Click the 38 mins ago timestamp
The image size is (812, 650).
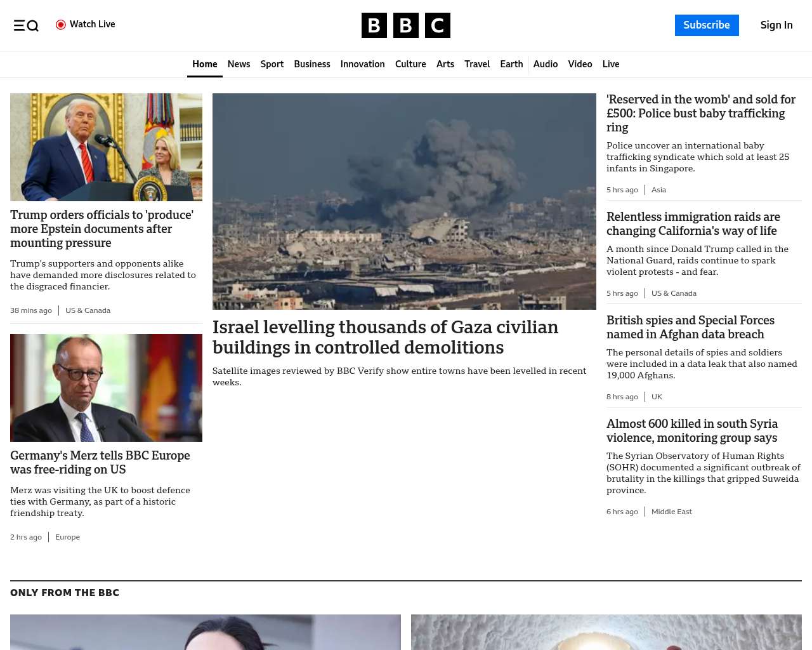(x=31, y=310)
